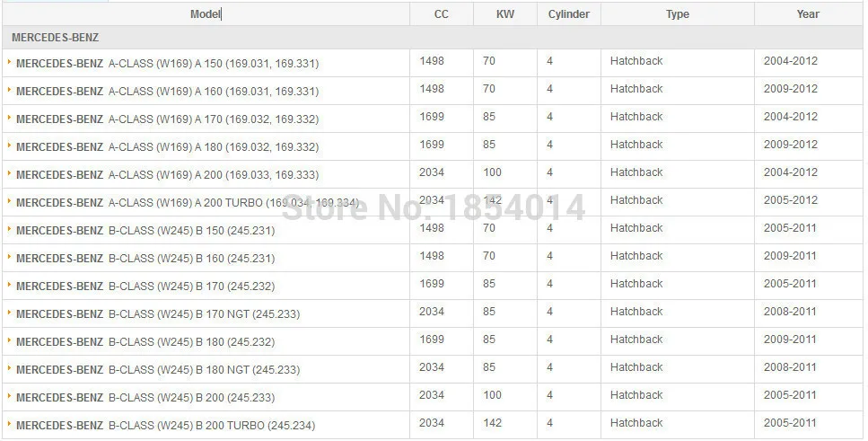868x441 pixels.
Task: Expand the arrow beside B 170 (245.232) row
Action: (9, 285)
